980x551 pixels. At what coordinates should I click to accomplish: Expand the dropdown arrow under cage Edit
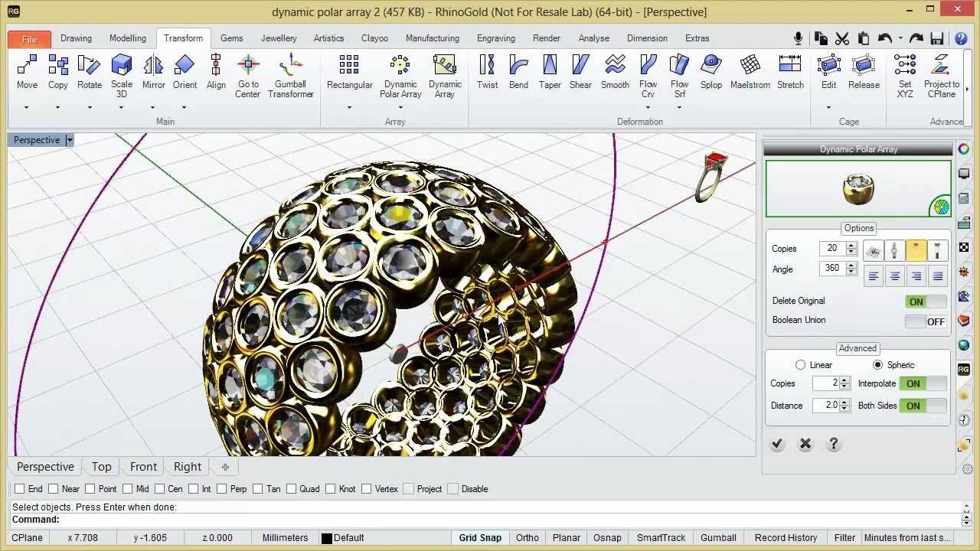(x=828, y=107)
